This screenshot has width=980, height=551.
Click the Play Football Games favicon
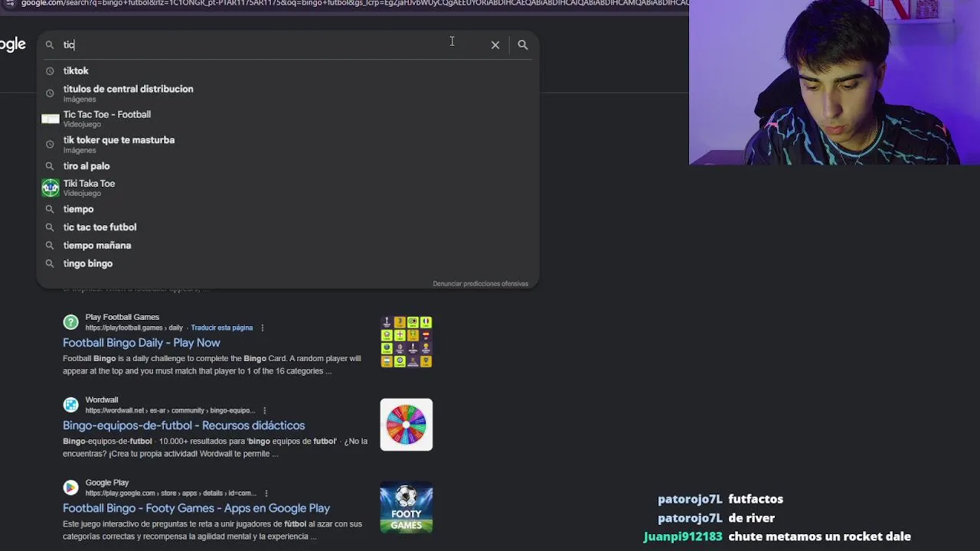pyautogui.click(x=70, y=322)
